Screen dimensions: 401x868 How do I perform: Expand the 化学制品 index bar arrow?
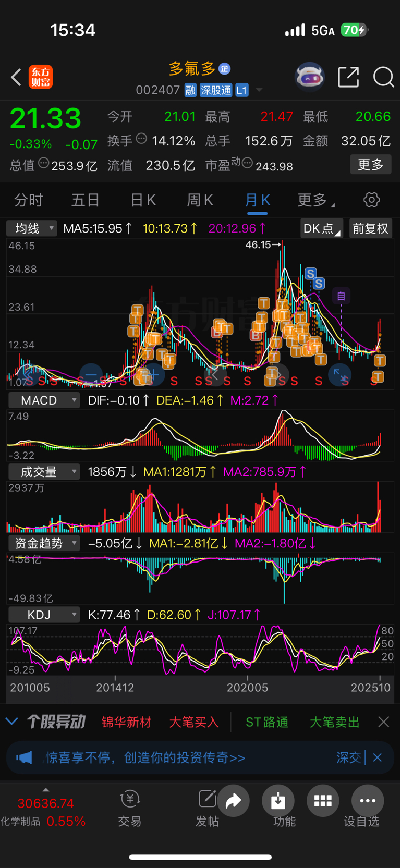(46, 789)
